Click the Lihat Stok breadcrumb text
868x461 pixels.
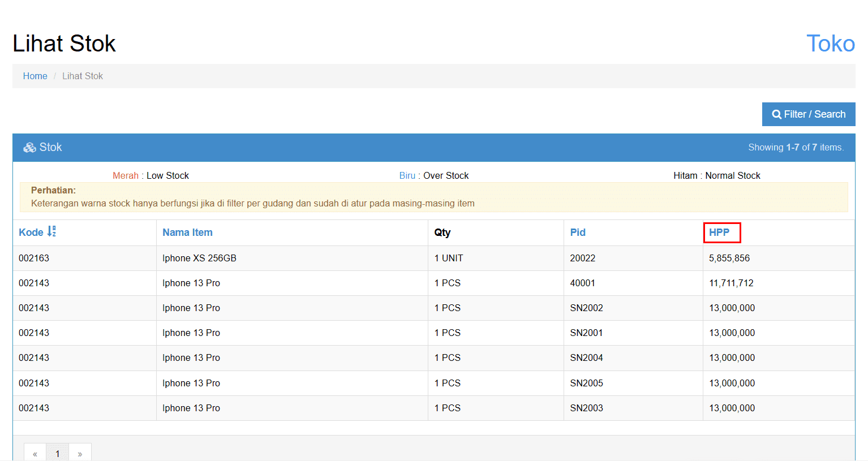coord(83,76)
